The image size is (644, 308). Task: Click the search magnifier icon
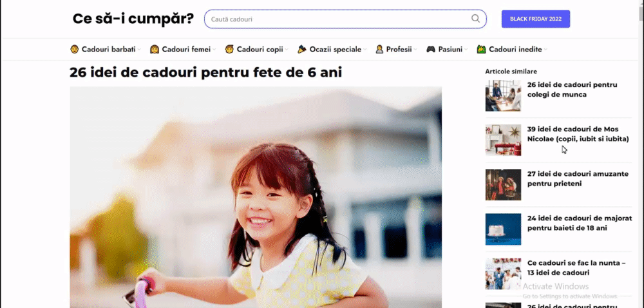[475, 19]
